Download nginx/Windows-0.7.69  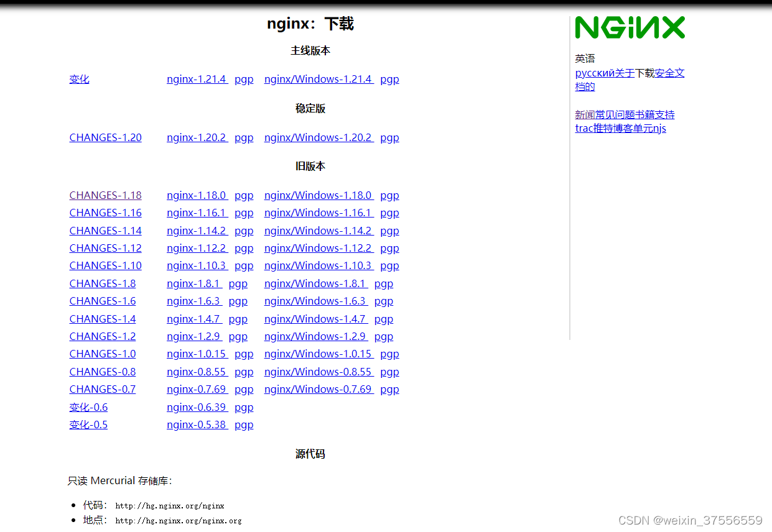[x=319, y=389]
